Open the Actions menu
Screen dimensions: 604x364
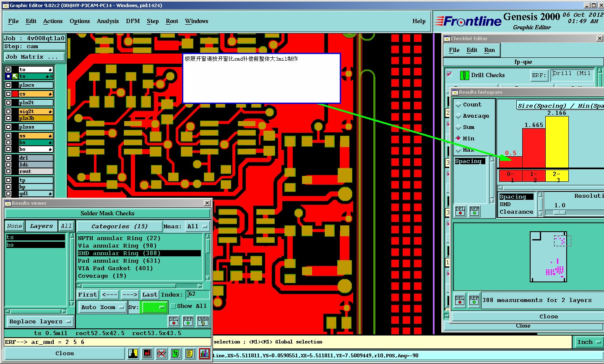(53, 21)
